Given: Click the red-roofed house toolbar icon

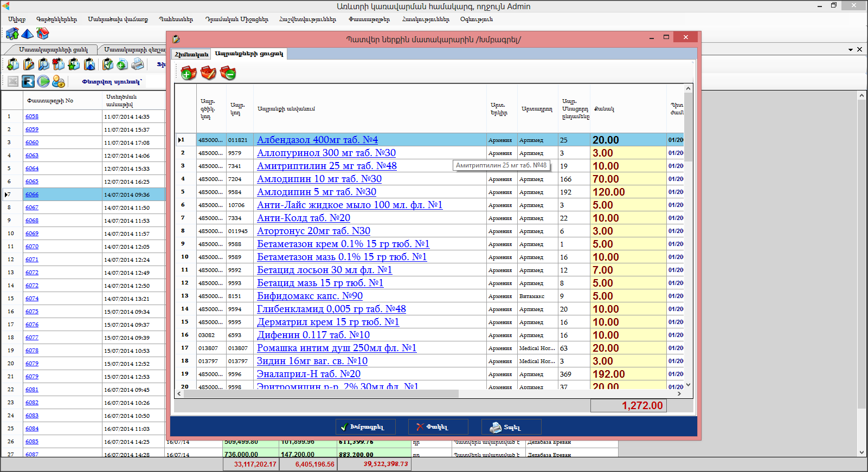Looking at the screenshot, I should (x=42, y=34).
